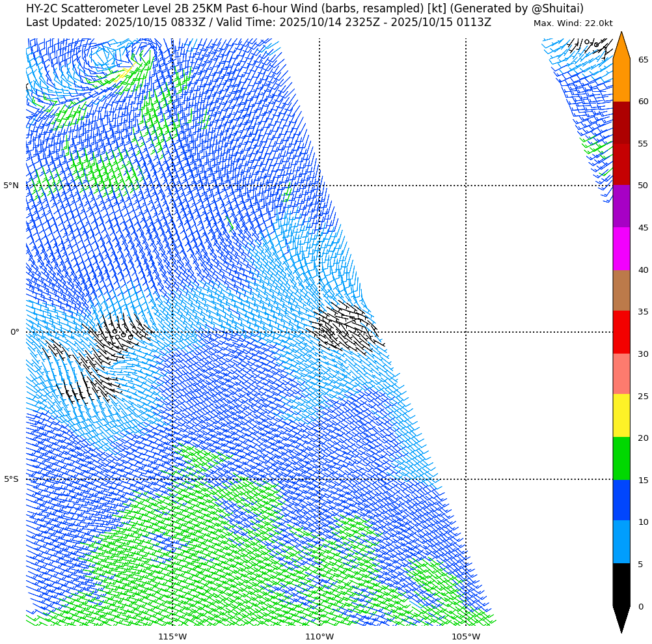Click the 5°N latitude axis label

point(11,186)
